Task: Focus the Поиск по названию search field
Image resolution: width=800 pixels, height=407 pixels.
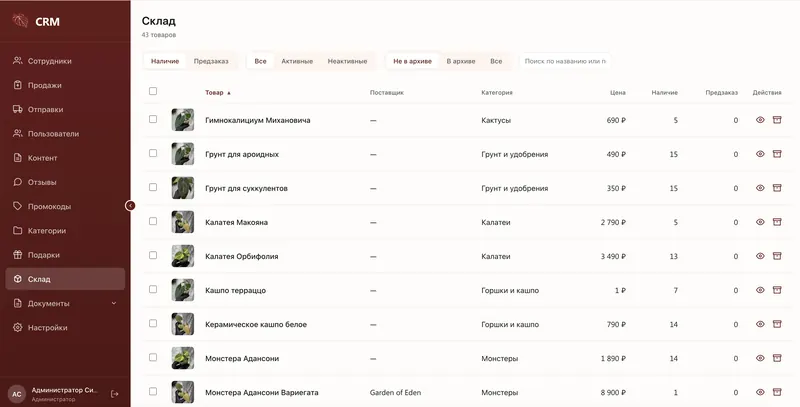Action: pyautogui.click(x=565, y=61)
